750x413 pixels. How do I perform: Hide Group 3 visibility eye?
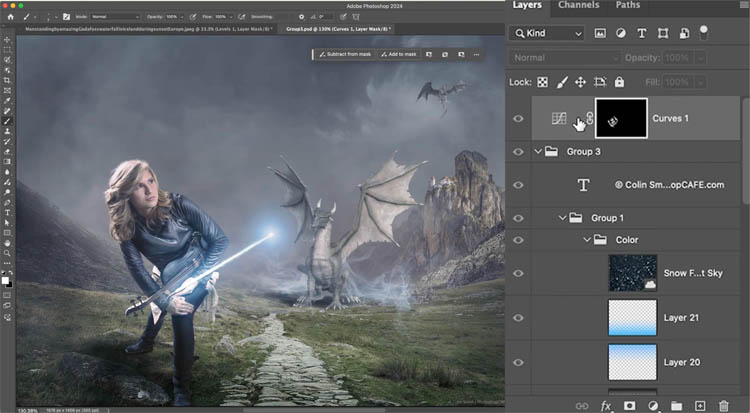point(518,152)
